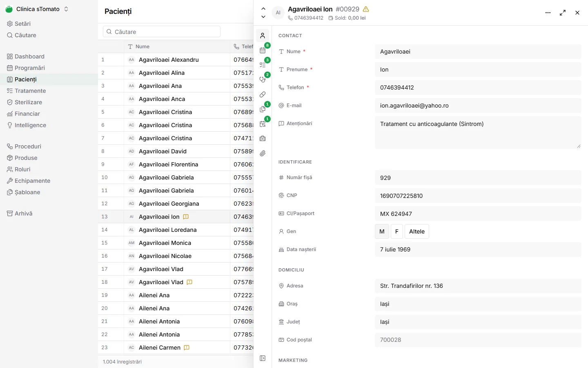
Task: Click the note icon beside Agavriloaei Ion row
Action: [186, 217]
